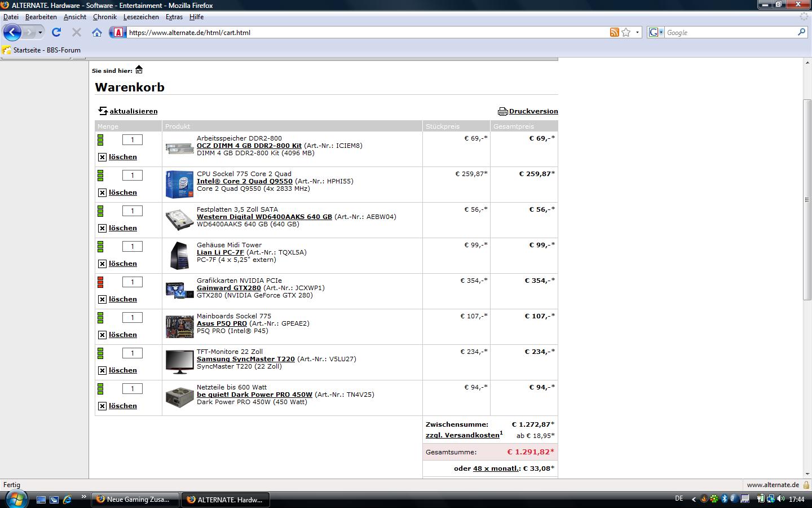Open the Hilfe menu

tap(196, 17)
